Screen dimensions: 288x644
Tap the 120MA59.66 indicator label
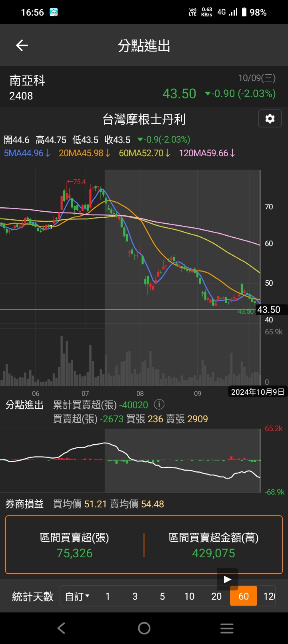[207, 153]
